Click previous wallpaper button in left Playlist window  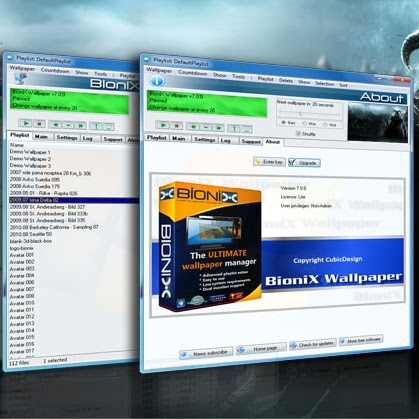[x=56, y=125]
